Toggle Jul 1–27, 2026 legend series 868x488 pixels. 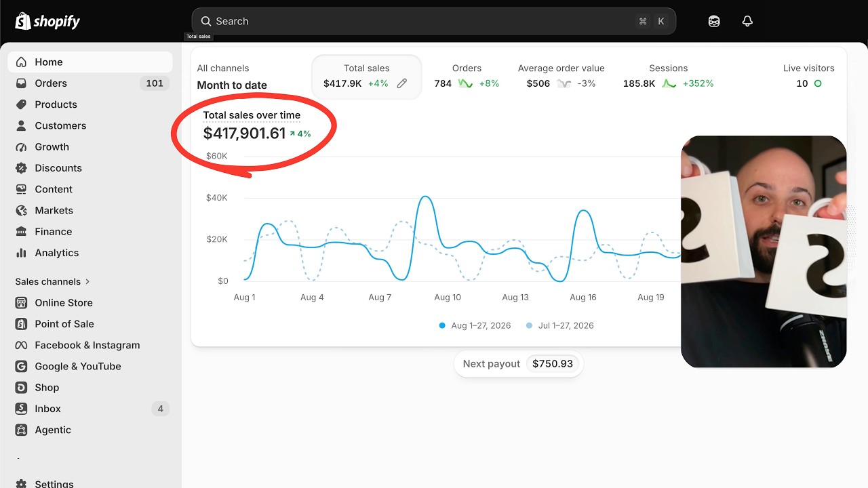tap(560, 326)
